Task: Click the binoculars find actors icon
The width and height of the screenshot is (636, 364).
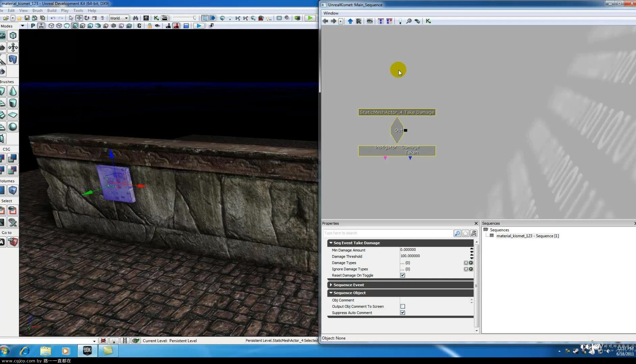Action: (135, 18)
